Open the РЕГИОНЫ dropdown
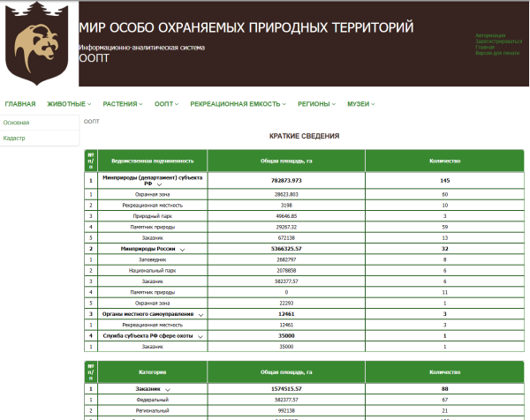The width and height of the screenshot is (530, 420). tap(318, 104)
